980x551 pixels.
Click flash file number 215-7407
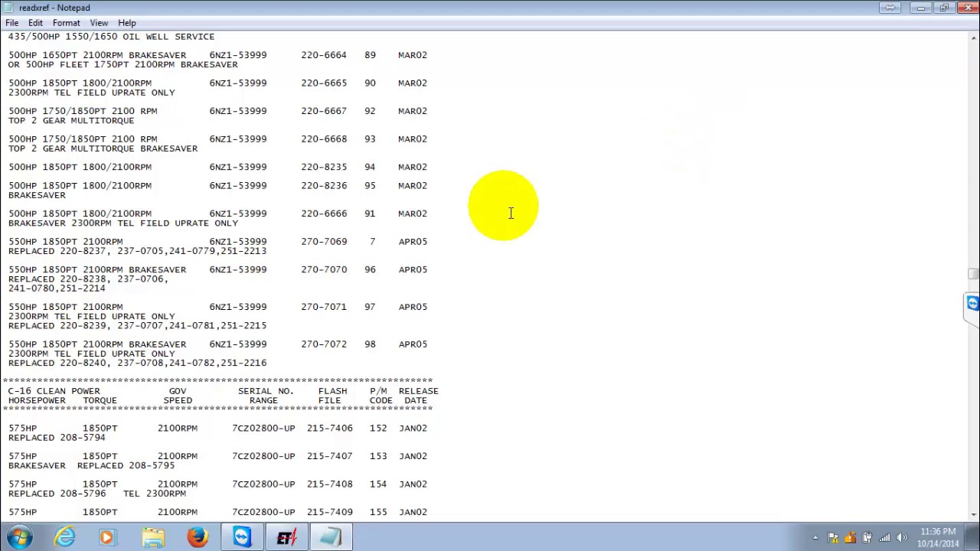click(x=330, y=456)
